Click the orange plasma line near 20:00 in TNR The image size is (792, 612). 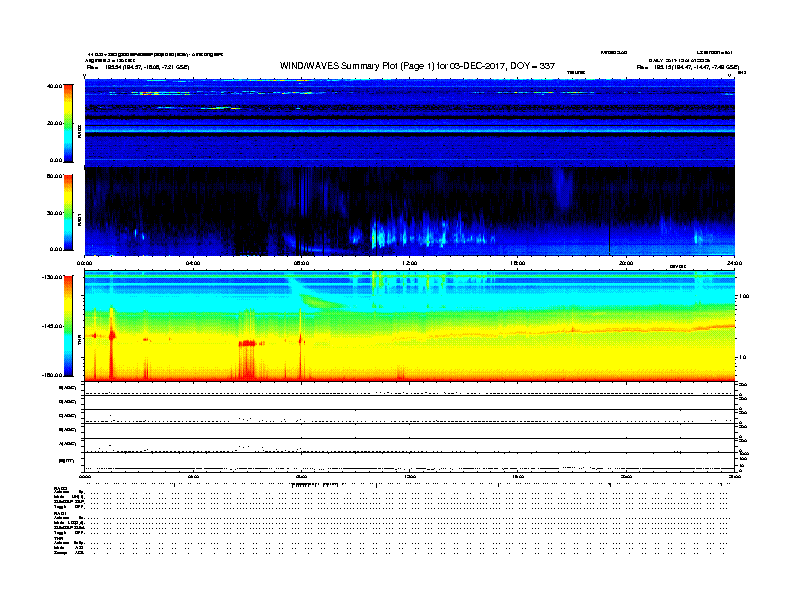(x=626, y=331)
